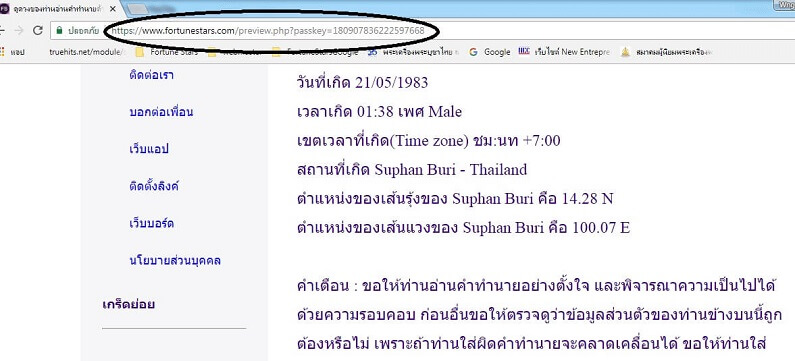
Task: Open the Google bookmark
Action: click(490, 52)
